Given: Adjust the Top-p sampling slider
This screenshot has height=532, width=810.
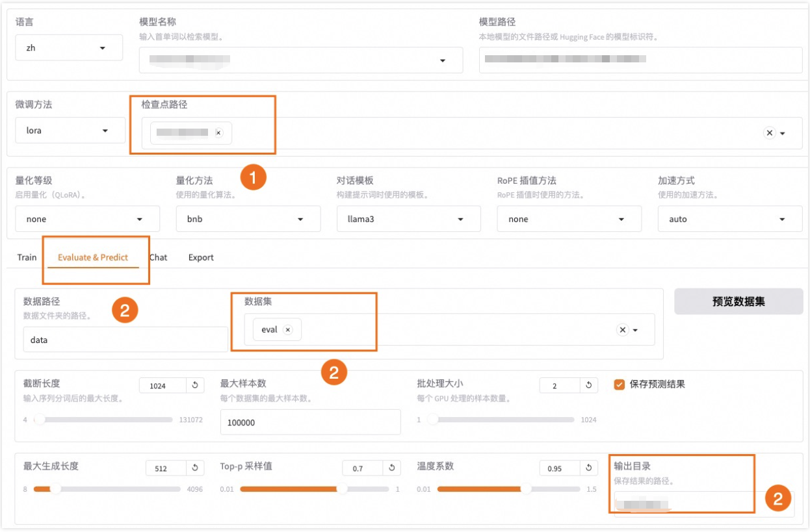Looking at the screenshot, I should click(x=315, y=488).
